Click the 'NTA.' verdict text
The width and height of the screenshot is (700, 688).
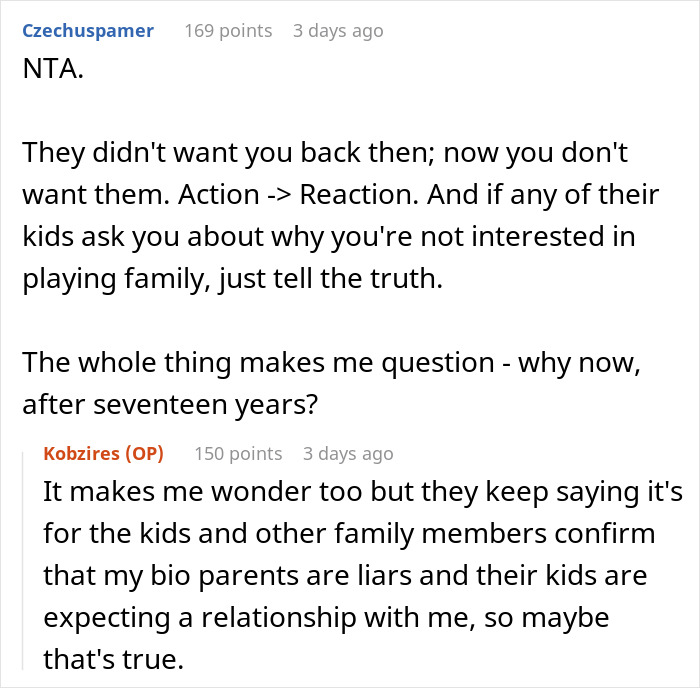click(x=46, y=74)
